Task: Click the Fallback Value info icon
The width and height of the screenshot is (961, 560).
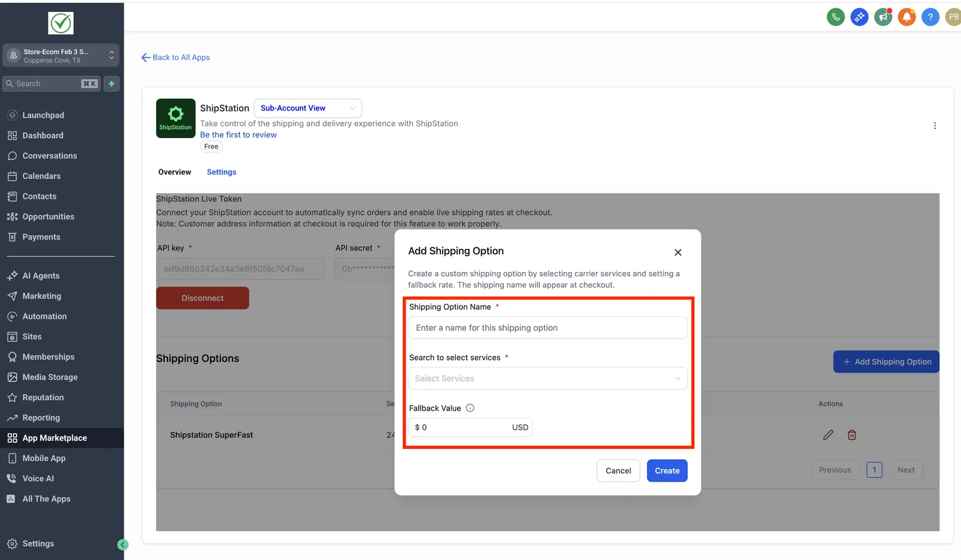Action: coord(470,408)
